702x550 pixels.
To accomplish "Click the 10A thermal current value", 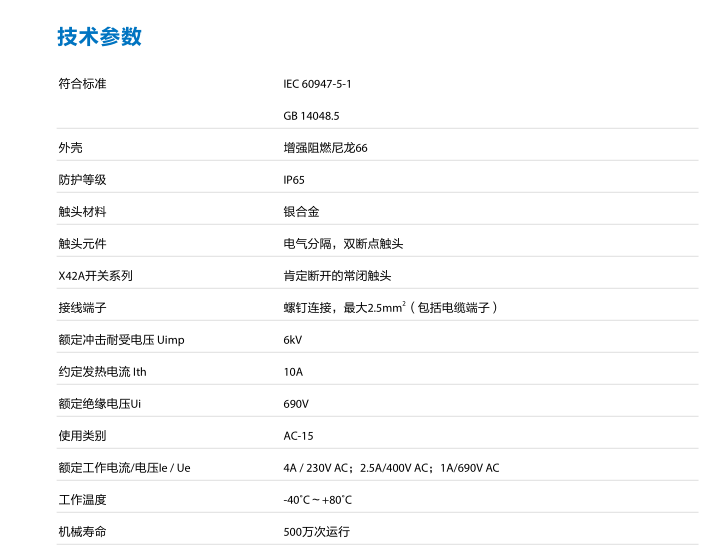I will click(x=293, y=372).
